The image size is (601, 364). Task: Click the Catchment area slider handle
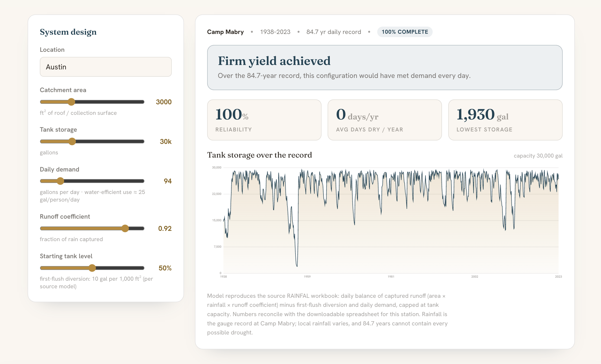(x=71, y=102)
